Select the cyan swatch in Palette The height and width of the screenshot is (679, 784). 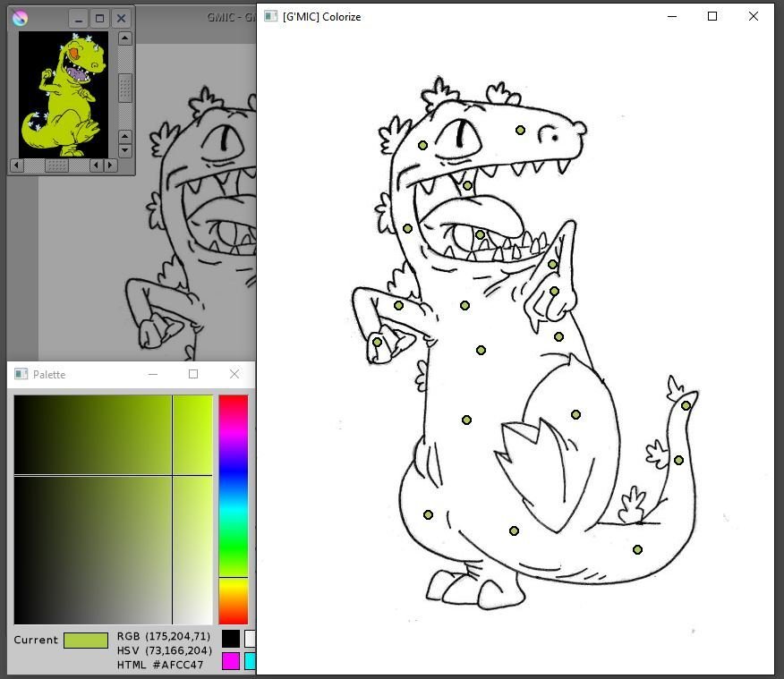250,660
